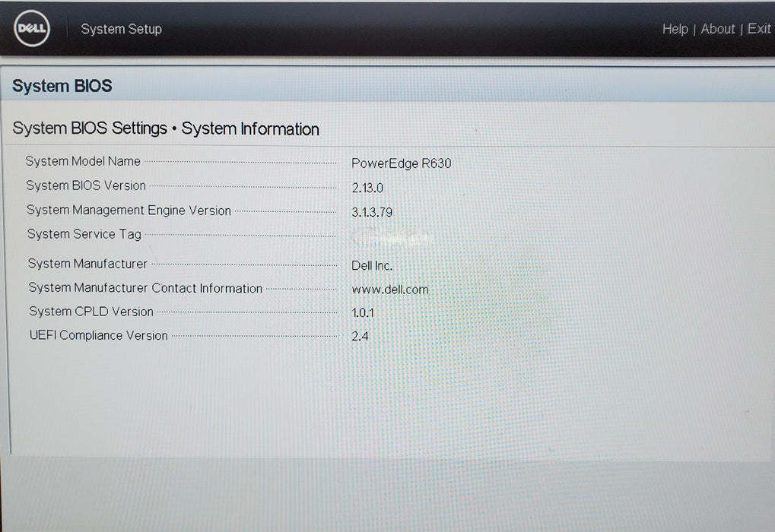This screenshot has height=532, width=775.
Task: Open the About link
Action: (x=718, y=29)
